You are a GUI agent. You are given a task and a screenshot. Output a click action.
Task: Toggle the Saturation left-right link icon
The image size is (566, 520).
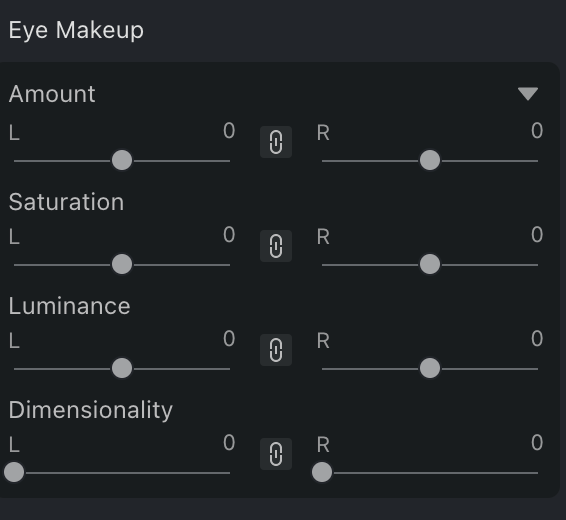[276, 246]
